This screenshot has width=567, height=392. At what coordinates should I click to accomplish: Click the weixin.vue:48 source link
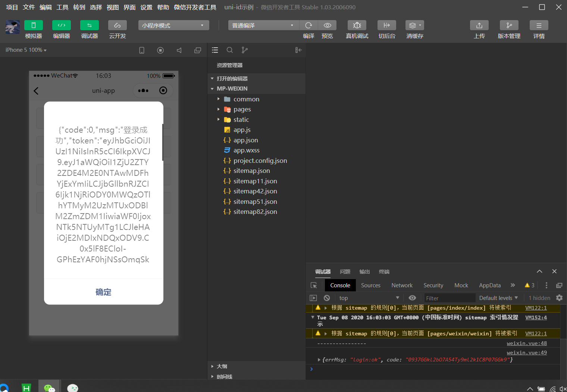tap(527, 343)
